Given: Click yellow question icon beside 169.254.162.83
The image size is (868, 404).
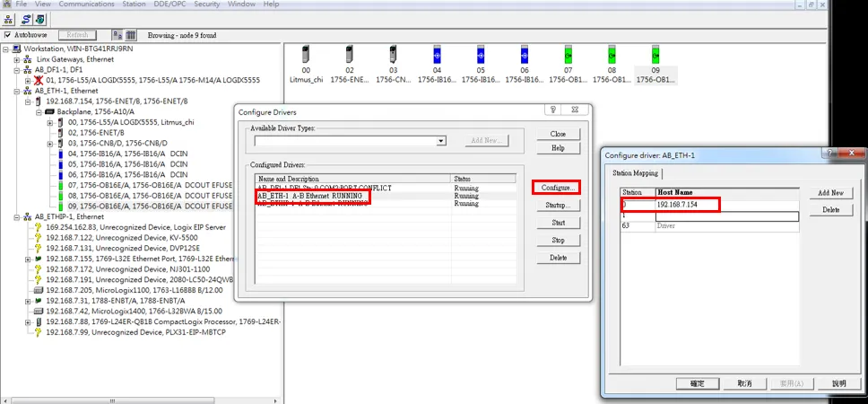Looking at the screenshot, I should click(x=39, y=227).
